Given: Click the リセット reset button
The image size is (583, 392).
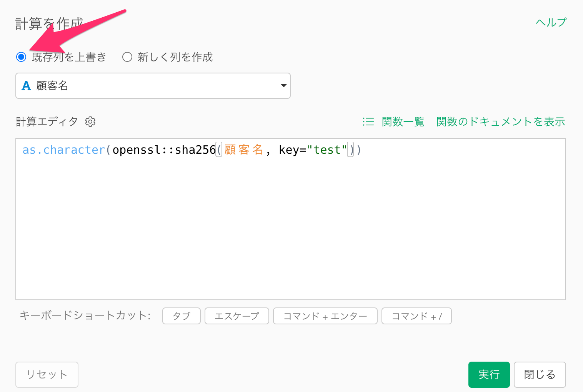Looking at the screenshot, I should tap(47, 374).
